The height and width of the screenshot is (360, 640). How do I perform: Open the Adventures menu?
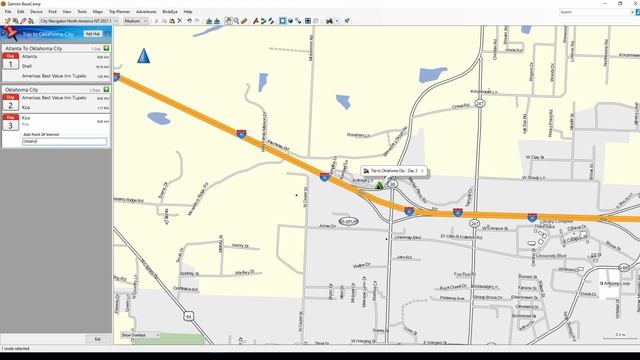click(x=146, y=12)
